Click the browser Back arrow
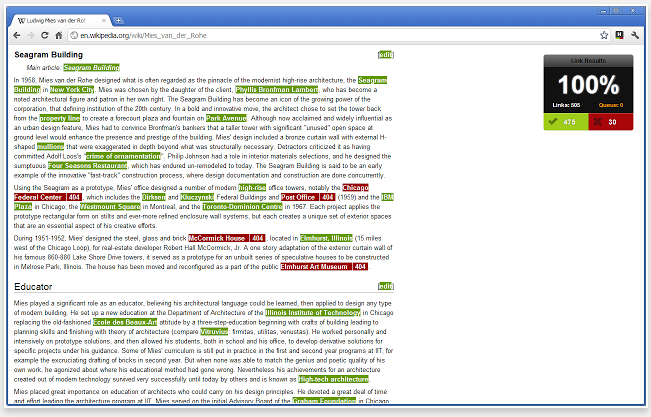 pyautogui.click(x=17, y=35)
